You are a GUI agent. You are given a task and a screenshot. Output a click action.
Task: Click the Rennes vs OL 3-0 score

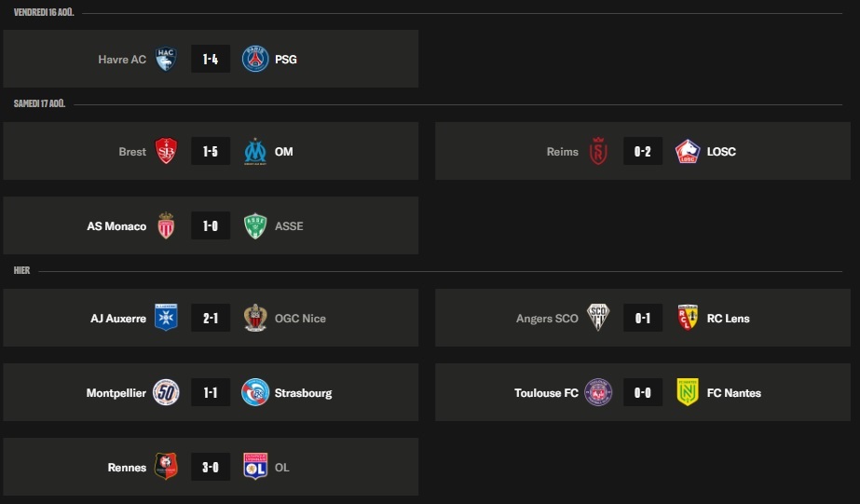click(x=211, y=468)
